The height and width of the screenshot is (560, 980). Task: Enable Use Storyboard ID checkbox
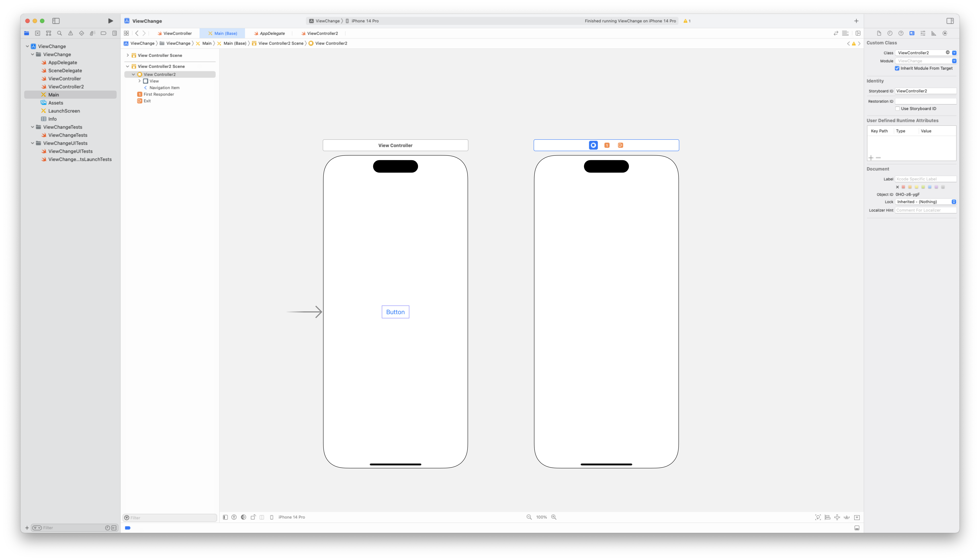click(897, 109)
